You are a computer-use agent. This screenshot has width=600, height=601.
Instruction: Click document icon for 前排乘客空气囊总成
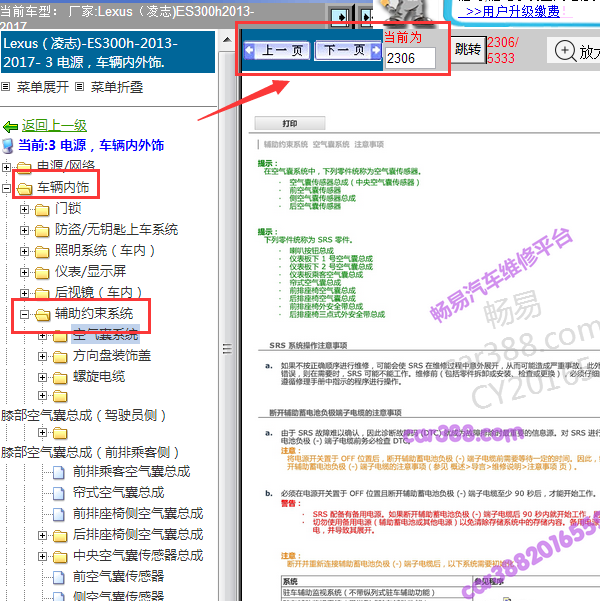pyautogui.click(x=59, y=472)
